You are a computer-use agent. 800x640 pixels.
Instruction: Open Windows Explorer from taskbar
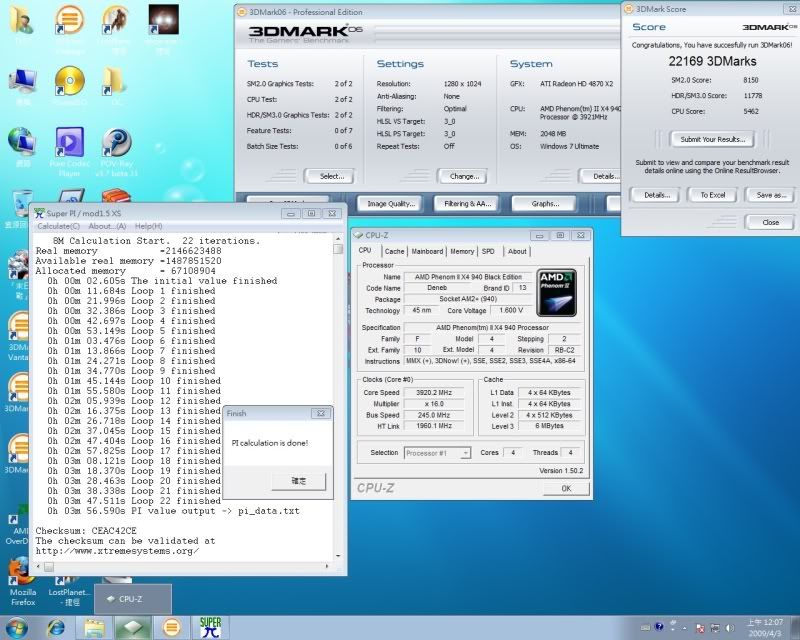click(95, 628)
